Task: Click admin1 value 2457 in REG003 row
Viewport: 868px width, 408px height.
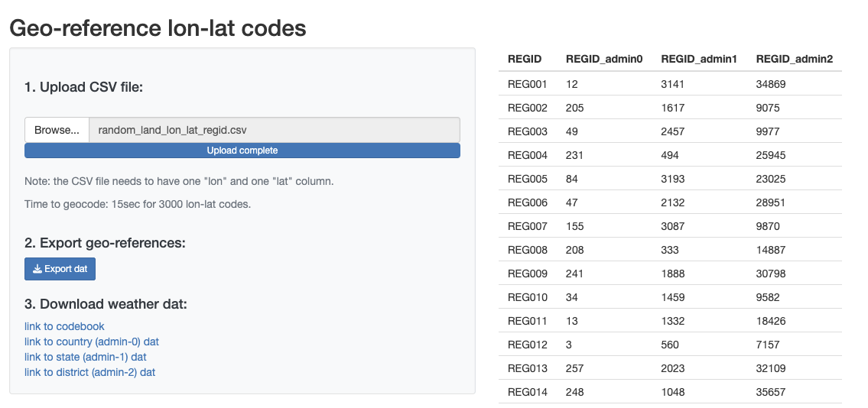Action: pos(672,131)
